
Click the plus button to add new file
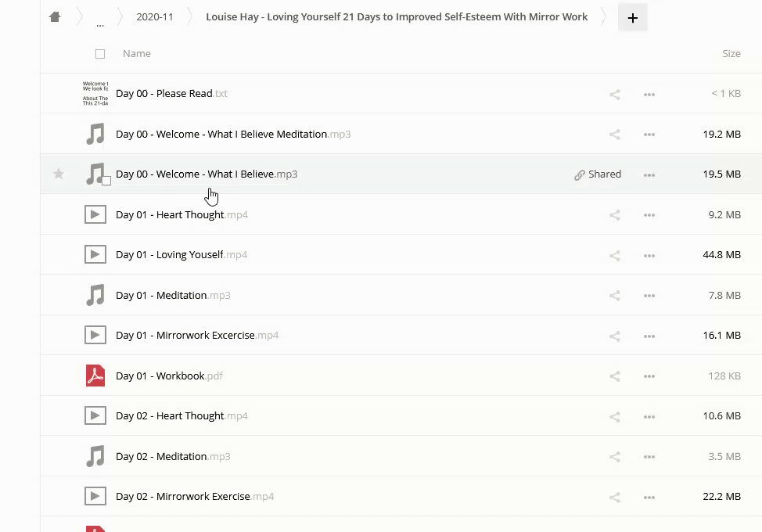(632, 18)
